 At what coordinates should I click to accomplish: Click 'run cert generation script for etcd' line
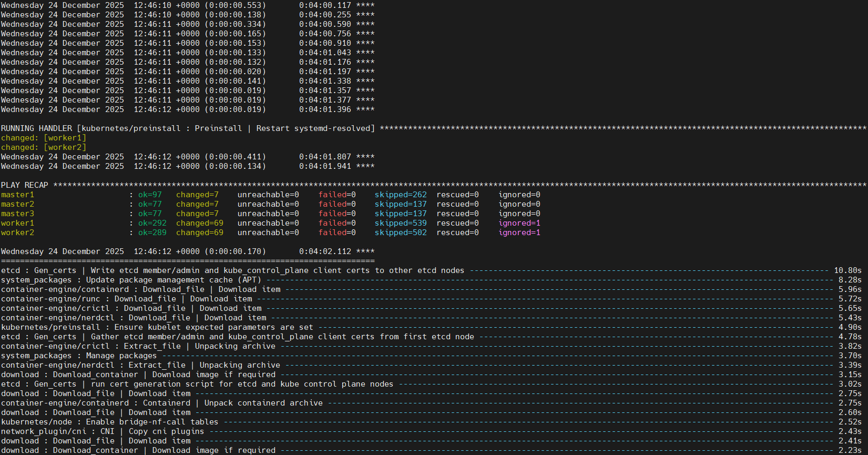tap(431, 384)
